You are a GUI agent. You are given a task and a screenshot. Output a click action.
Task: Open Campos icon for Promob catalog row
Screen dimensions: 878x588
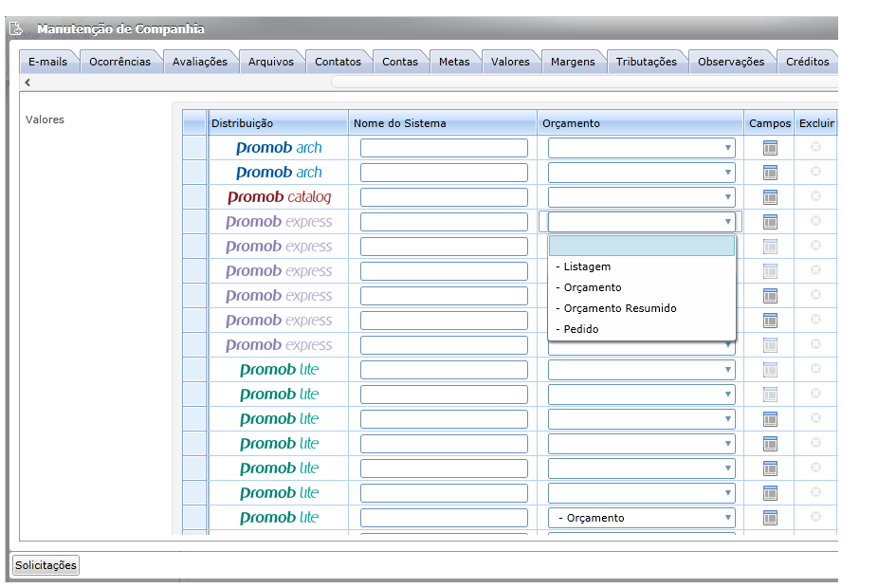point(770,197)
